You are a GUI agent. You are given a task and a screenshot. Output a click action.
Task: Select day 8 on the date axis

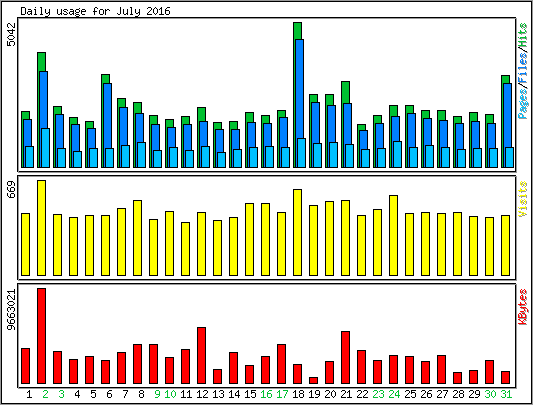141,394
